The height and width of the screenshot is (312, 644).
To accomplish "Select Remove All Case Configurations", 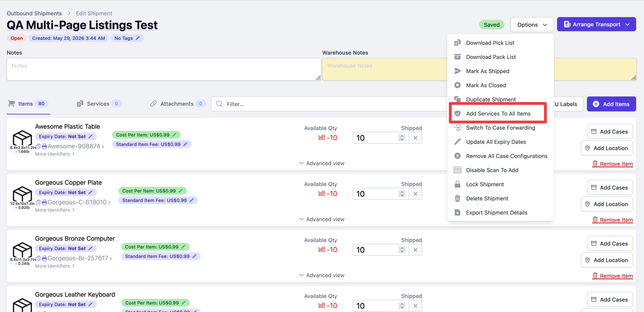I will (500, 156).
